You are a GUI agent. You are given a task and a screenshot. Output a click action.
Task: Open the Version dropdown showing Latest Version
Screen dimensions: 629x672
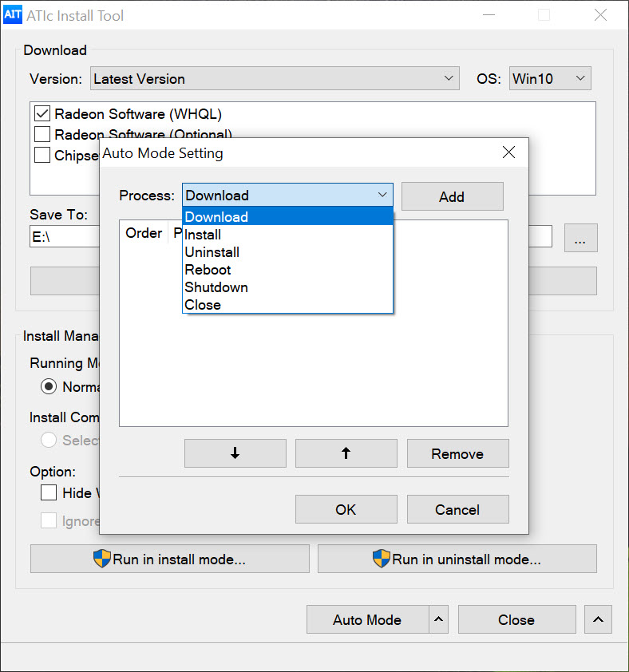tap(275, 78)
